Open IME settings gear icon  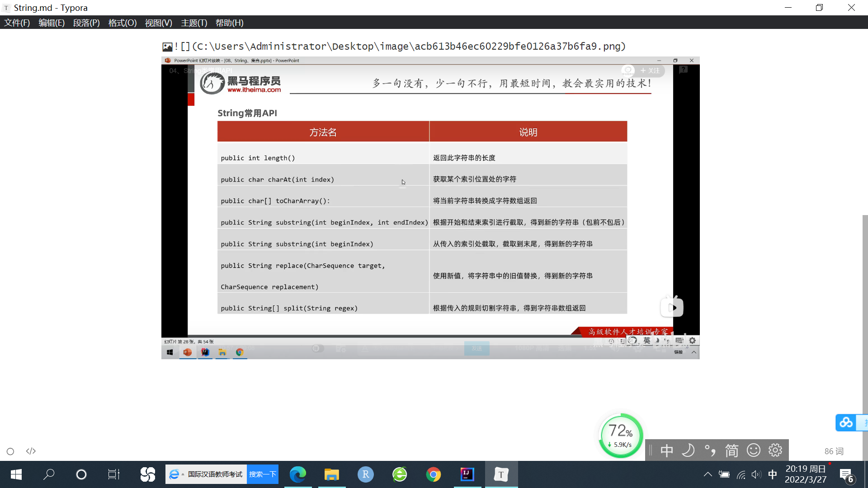[x=775, y=450]
